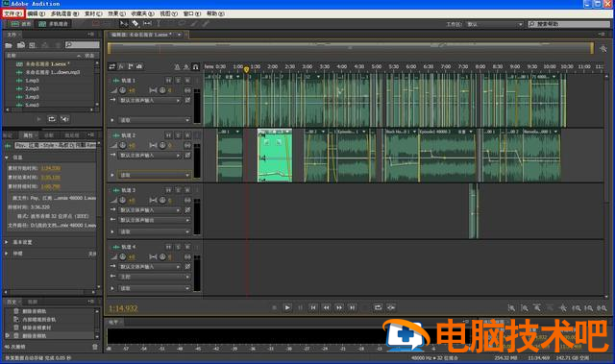Click track 2 volume knob
Screen dimensions: 615x364
123,145
